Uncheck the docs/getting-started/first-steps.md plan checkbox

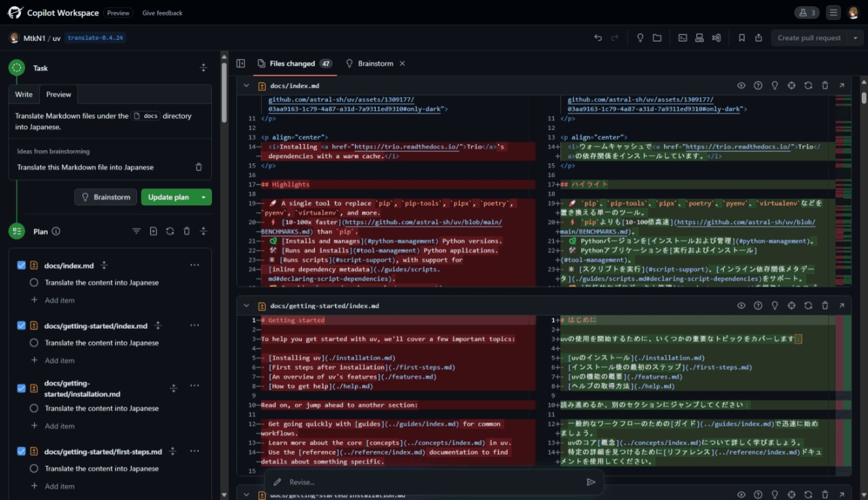tap(21, 452)
